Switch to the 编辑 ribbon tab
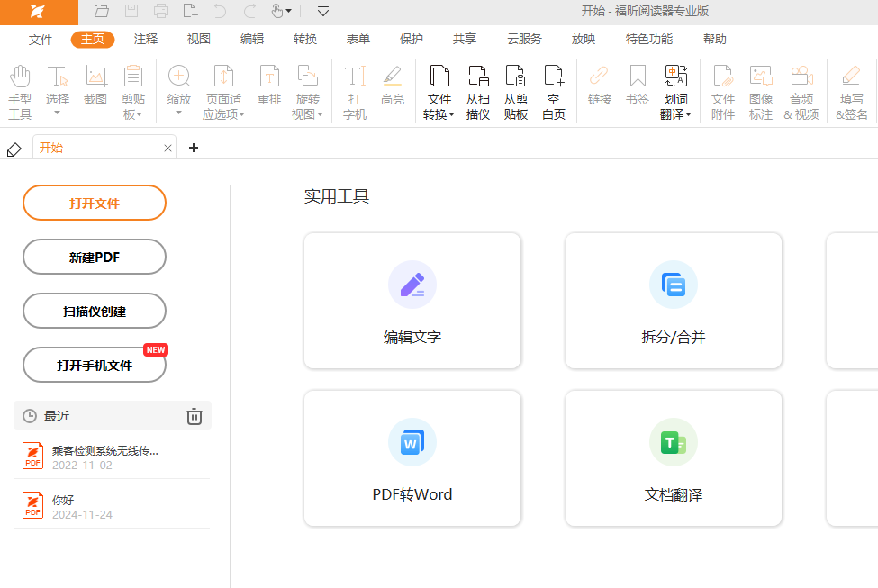This screenshot has width=878, height=588. [x=252, y=40]
